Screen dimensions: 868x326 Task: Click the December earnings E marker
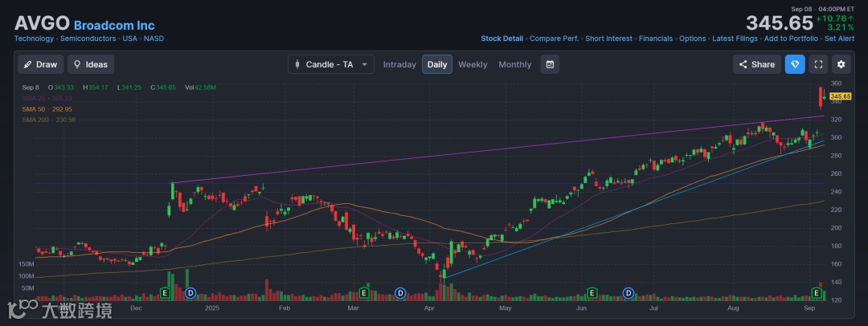(x=165, y=292)
